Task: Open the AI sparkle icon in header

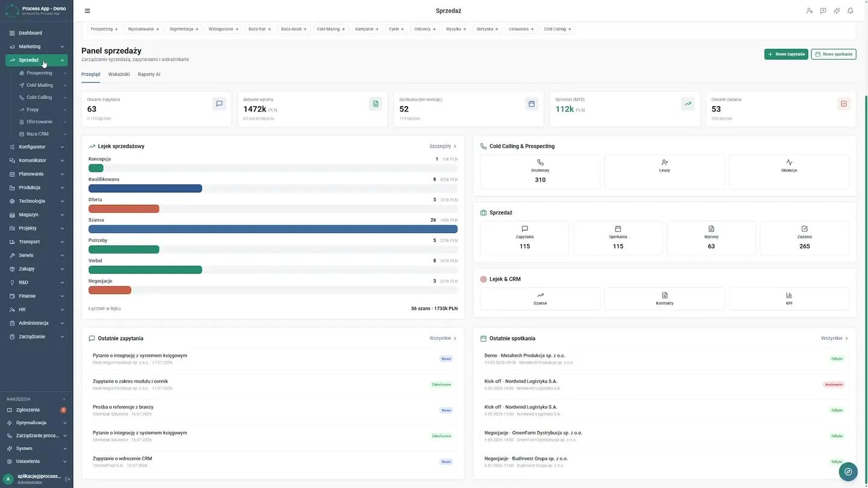Action: 837,11
